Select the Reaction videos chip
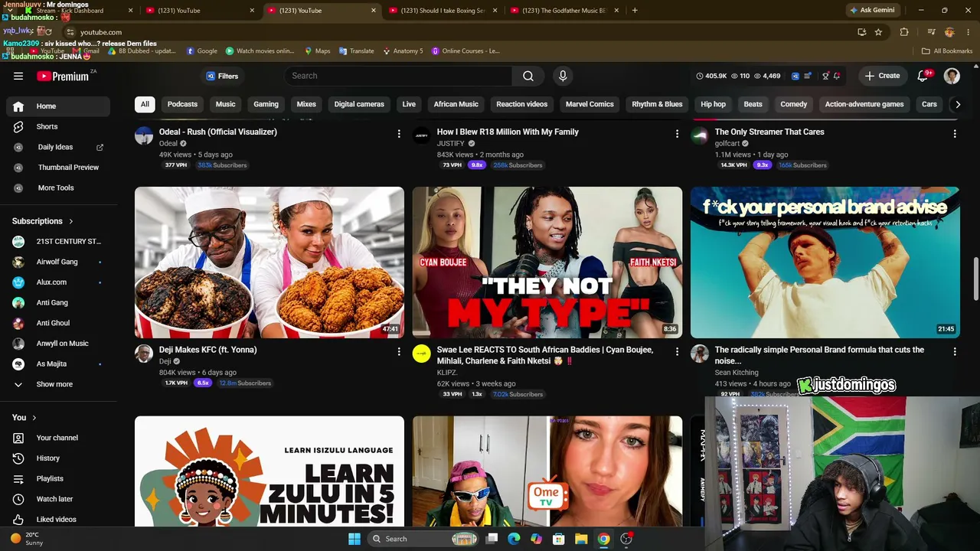This screenshot has width=980, height=551. click(521, 104)
